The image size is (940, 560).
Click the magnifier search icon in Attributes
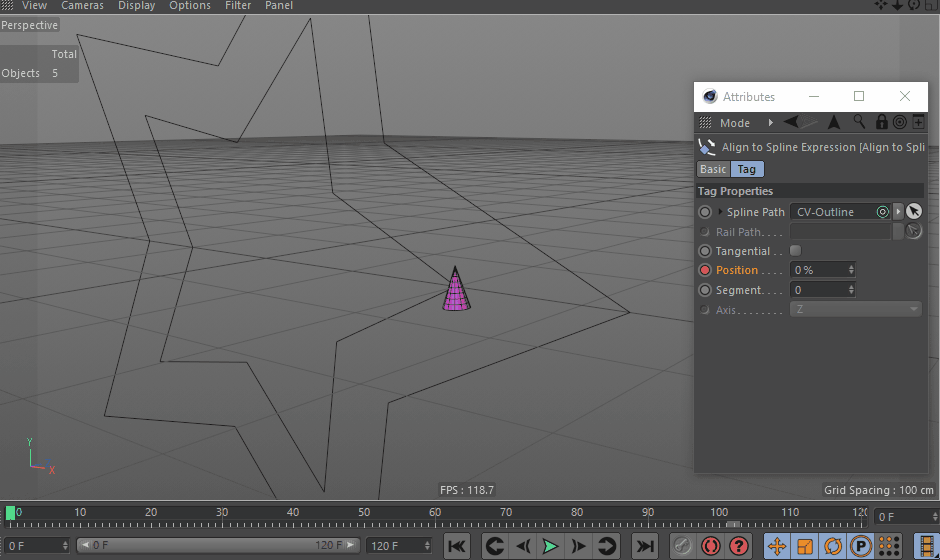point(859,122)
